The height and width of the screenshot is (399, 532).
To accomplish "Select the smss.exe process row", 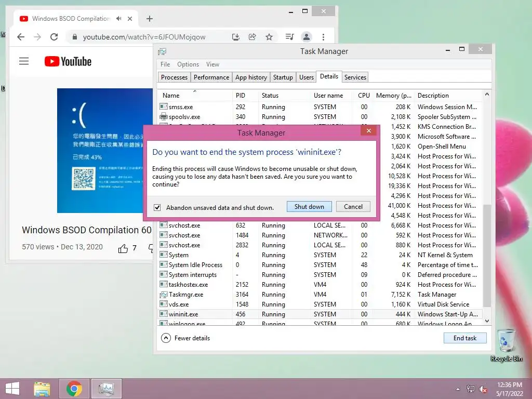I will (x=320, y=107).
